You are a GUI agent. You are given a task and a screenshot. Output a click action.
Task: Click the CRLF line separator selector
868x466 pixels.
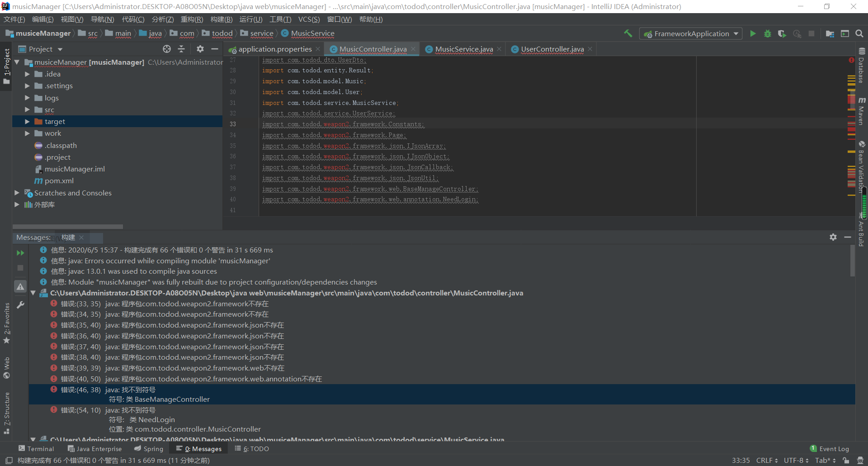(x=767, y=460)
